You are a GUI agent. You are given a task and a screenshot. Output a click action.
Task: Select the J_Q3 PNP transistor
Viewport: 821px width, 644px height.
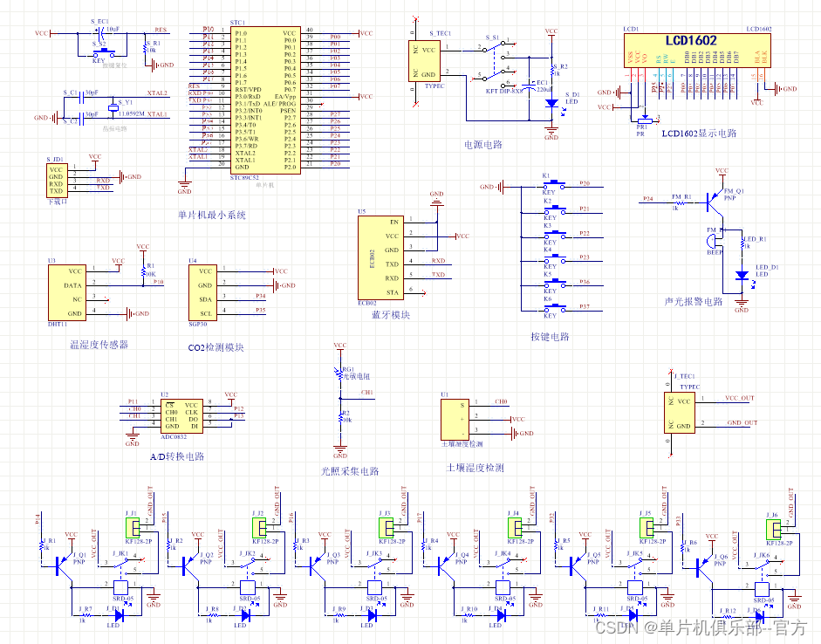317,565
